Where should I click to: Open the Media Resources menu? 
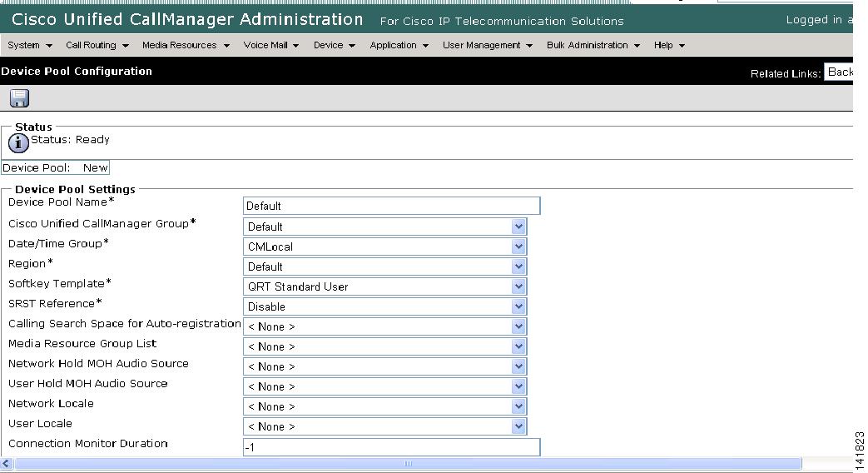coord(186,46)
